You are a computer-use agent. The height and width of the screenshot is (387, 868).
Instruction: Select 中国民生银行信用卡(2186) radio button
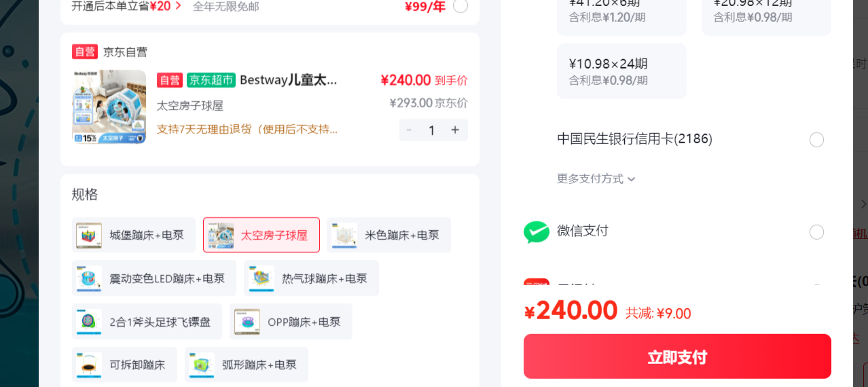click(816, 140)
